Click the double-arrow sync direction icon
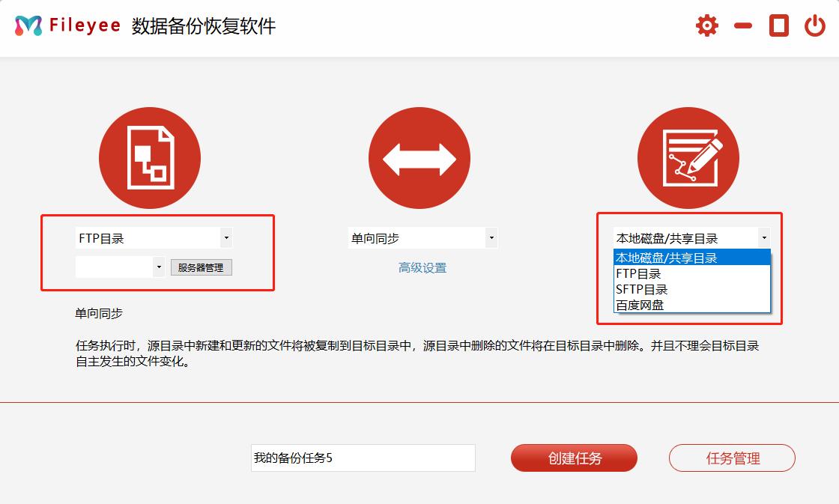 (x=419, y=159)
